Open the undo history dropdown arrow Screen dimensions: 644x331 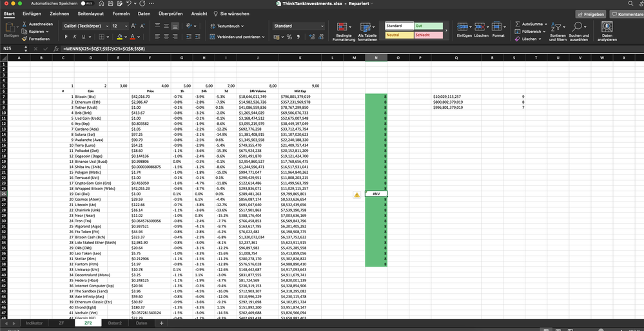tap(135, 3)
